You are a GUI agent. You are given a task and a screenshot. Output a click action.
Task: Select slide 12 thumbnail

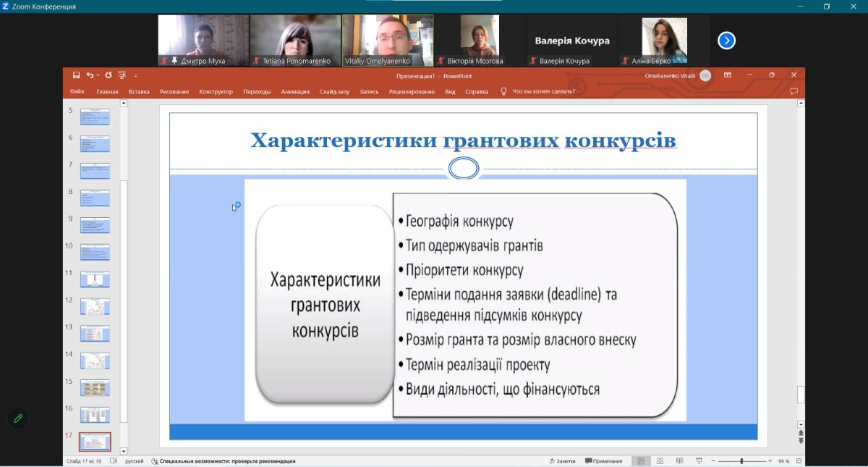(95, 307)
